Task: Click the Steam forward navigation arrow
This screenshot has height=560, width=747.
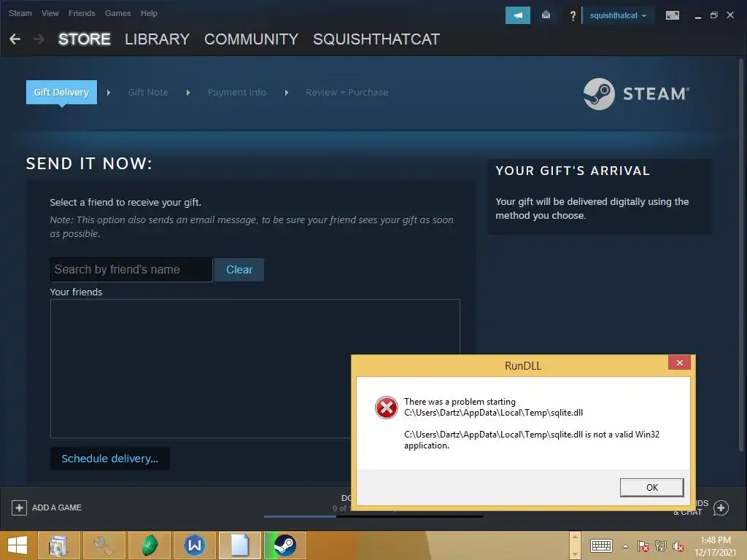Action: click(39, 39)
